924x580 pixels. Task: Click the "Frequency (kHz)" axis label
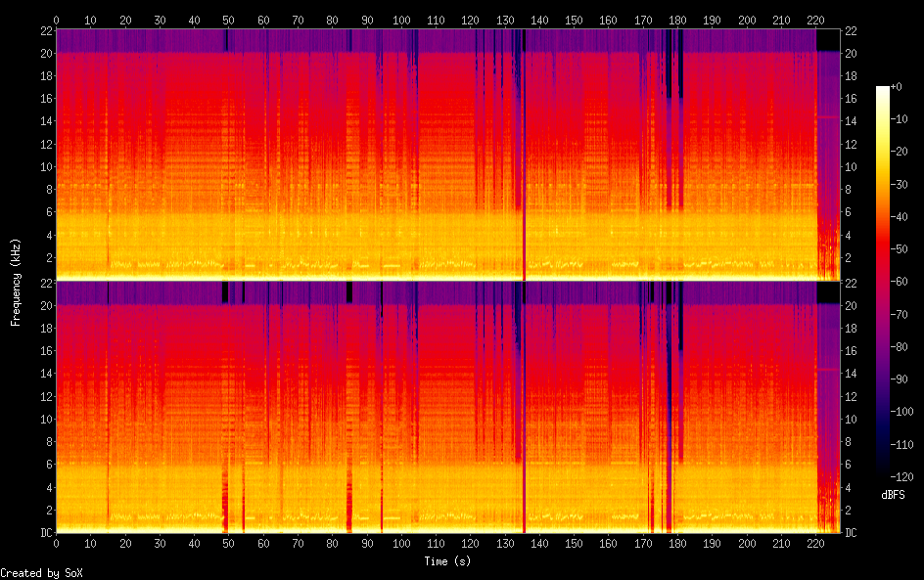16,282
